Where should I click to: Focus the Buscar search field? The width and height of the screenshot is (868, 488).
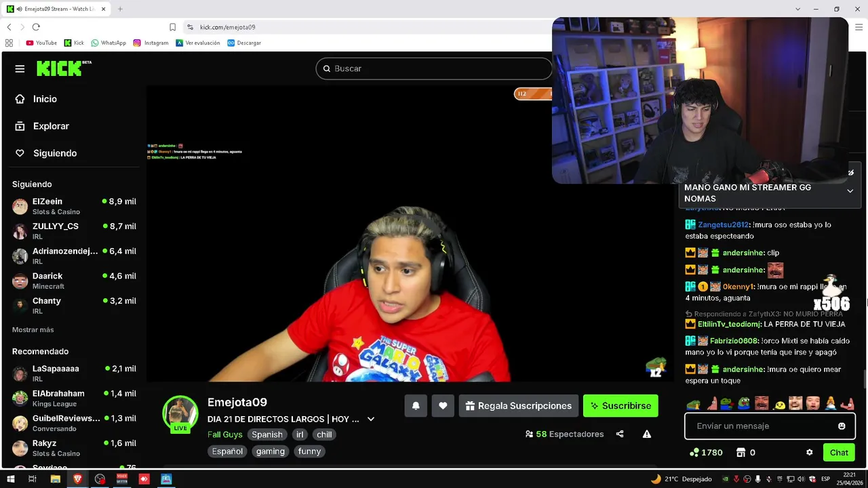[434, 68]
